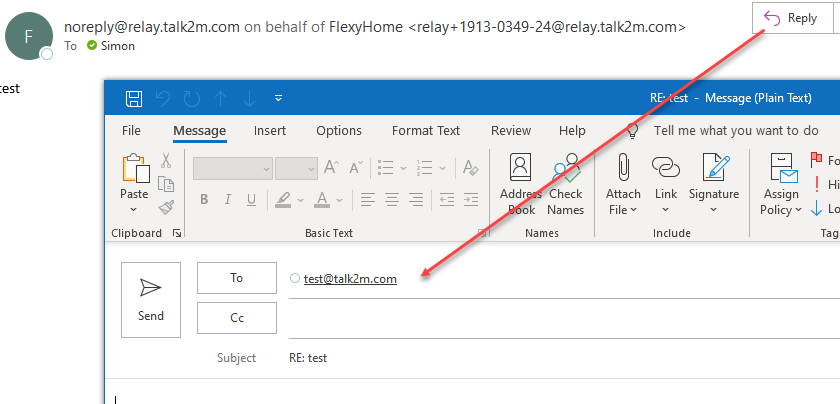This screenshot has height=404, width=840.
Task: Toggle Bold formatting
Action: pyautogui.click(x=204, y=200)
